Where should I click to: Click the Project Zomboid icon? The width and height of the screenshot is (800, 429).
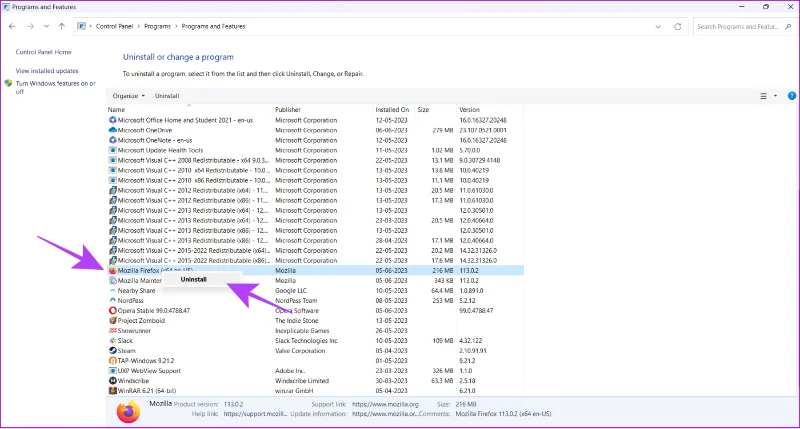(x=112, y=320)
